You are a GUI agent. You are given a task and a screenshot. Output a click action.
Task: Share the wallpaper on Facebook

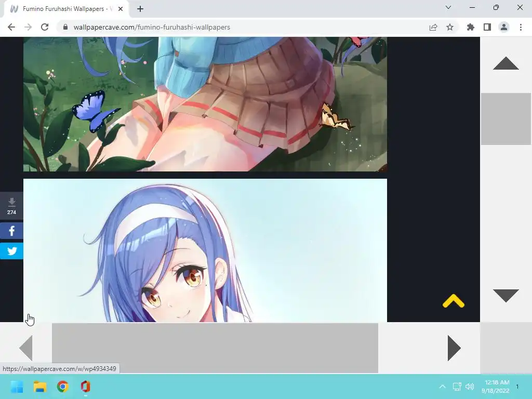[11, 231]
